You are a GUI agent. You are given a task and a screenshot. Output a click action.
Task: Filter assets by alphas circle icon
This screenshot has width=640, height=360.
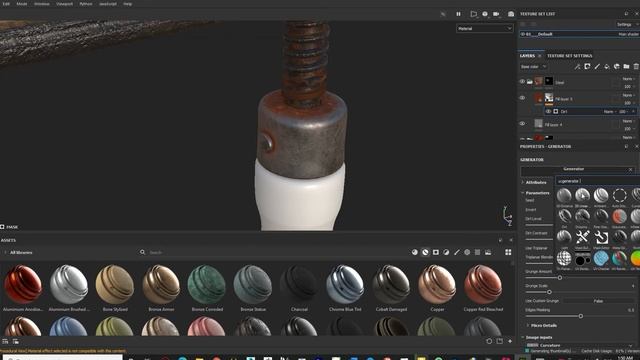(x=467, y=252)
